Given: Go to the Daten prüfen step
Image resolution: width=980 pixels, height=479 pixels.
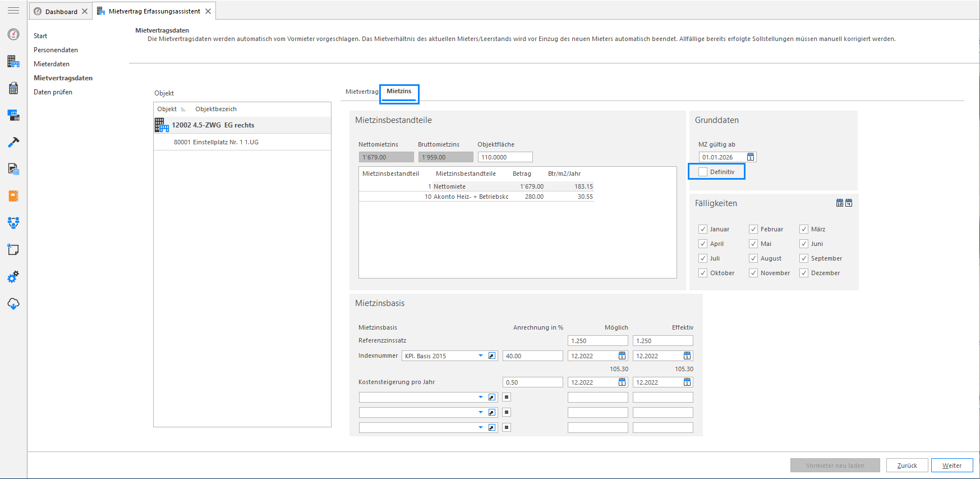Looking at the screenshot, I should point(53,92).
